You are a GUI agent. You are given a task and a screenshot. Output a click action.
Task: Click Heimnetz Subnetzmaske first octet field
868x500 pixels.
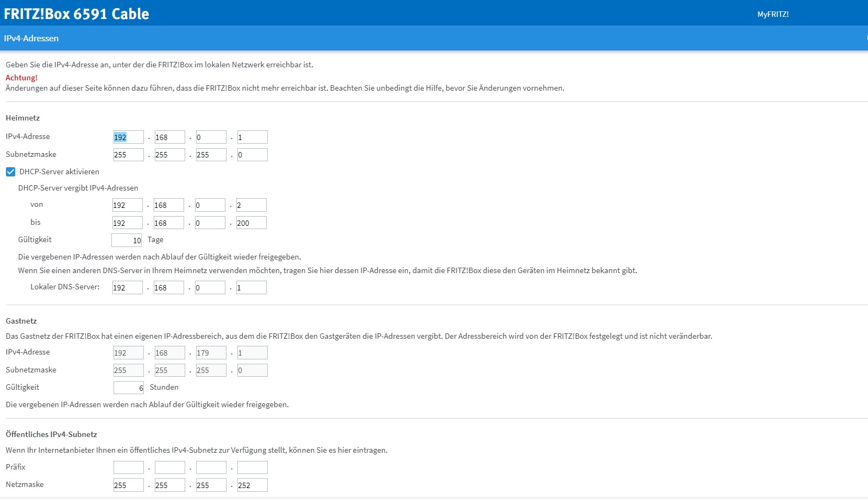click(x=129, y=155)
